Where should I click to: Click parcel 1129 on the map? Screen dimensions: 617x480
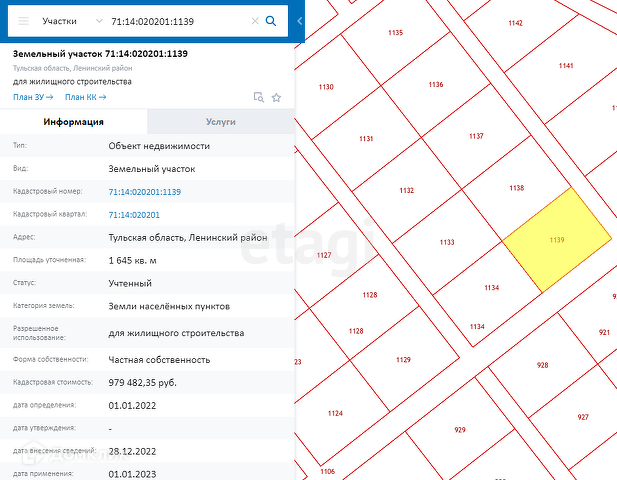coord(403,360)
